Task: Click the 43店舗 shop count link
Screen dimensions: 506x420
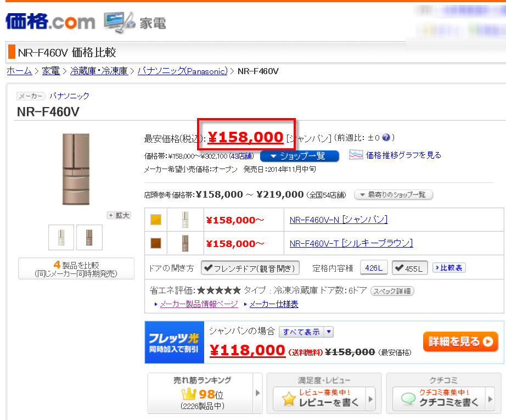Action: [241, 156]
